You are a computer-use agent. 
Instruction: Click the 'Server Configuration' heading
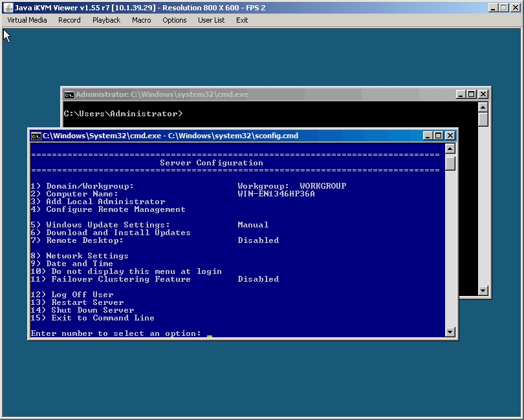click(x=212, y=163)
